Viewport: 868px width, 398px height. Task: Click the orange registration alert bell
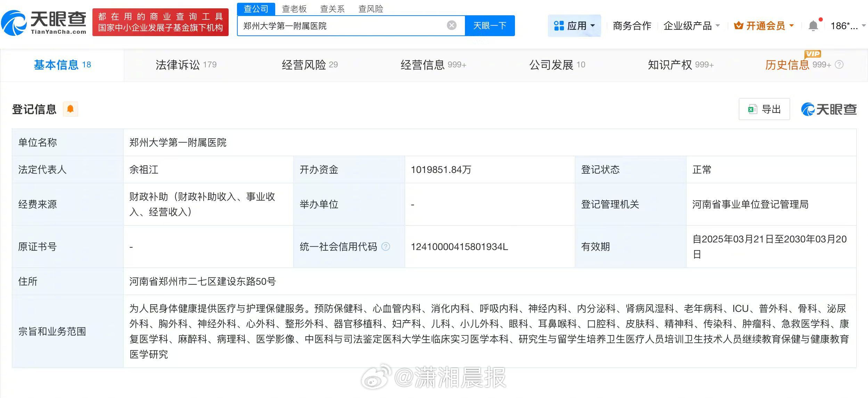(x=70, y=109)
